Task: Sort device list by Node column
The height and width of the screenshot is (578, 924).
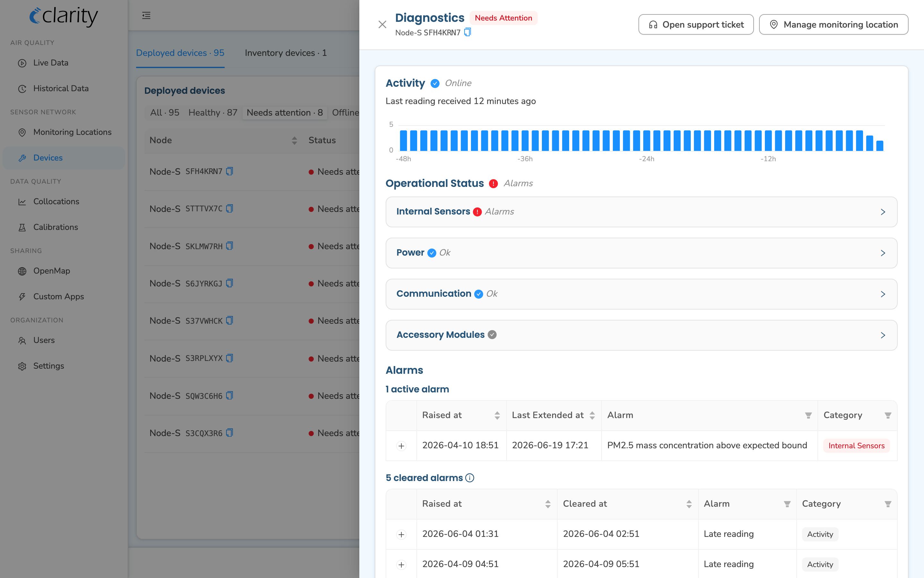Action: [295, 141]
